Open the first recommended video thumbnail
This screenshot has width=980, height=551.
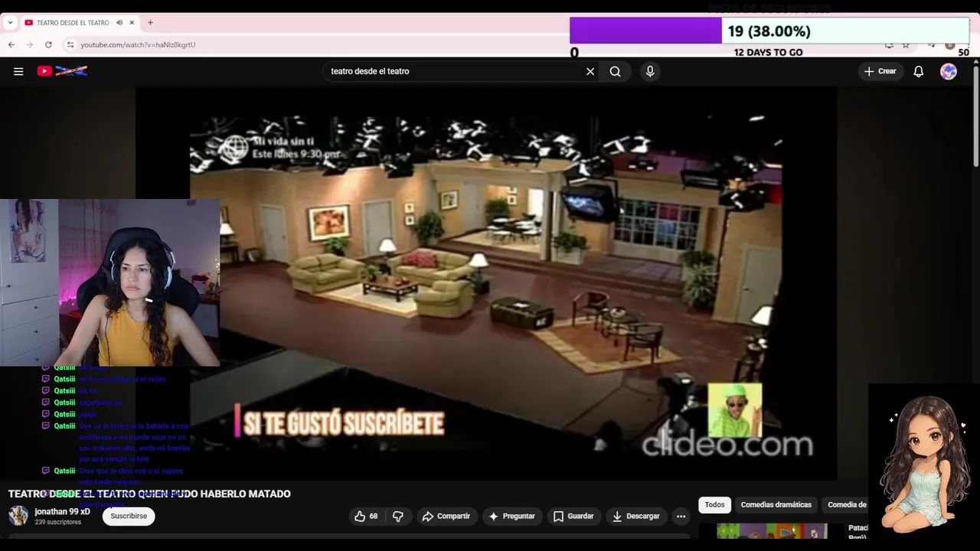pos(772,531)
